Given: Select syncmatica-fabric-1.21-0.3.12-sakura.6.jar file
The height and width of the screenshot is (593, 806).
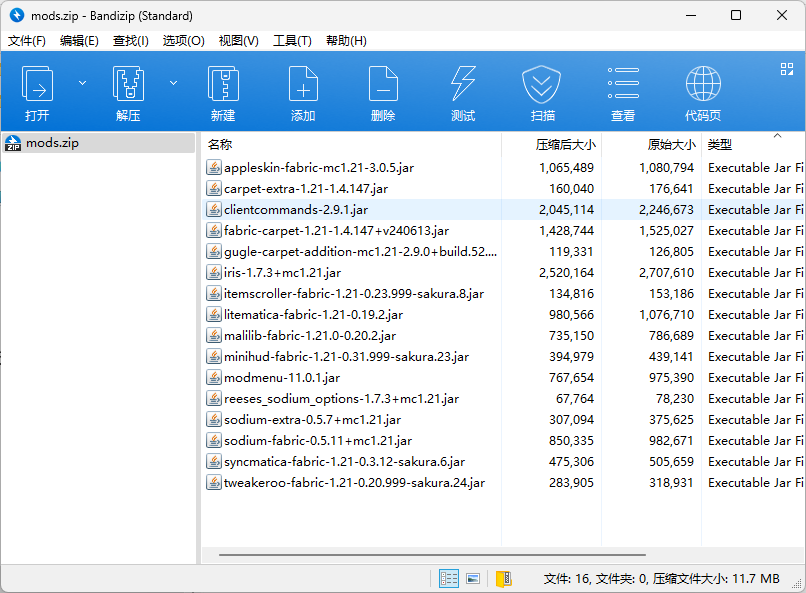Looking at the screenshot, I should click(x=344, y=462).
